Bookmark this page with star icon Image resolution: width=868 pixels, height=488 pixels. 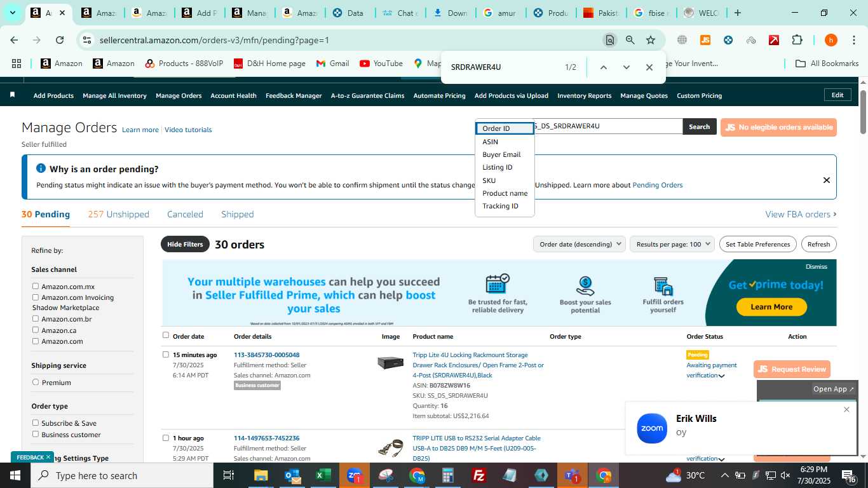651,40
